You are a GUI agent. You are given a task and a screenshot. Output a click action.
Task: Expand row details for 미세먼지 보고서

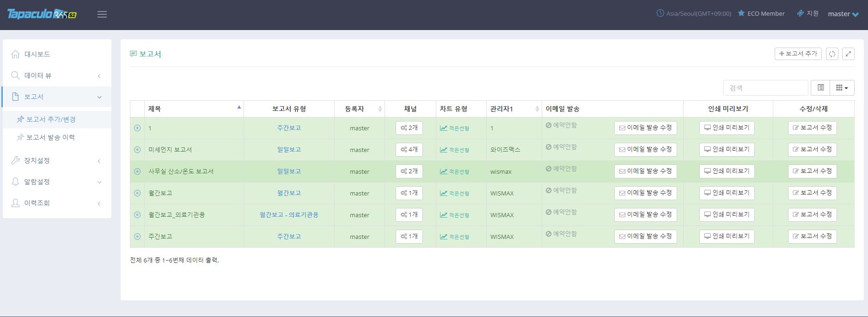point(137,150)
